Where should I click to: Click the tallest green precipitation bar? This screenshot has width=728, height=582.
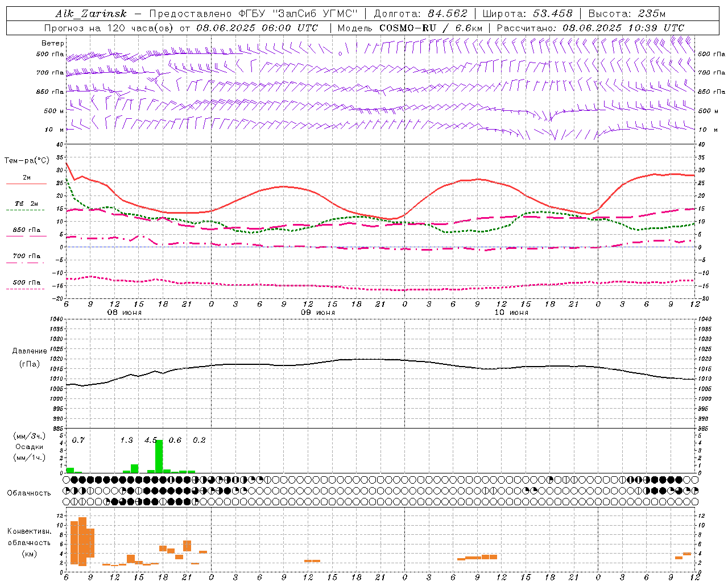(x=159, y=456)
